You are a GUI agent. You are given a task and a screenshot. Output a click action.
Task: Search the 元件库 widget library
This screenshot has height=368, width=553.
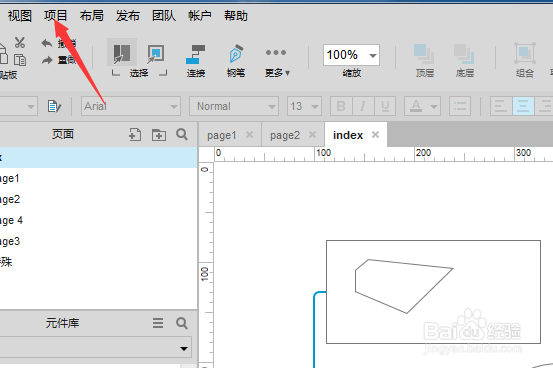click(x=182, y=323)
